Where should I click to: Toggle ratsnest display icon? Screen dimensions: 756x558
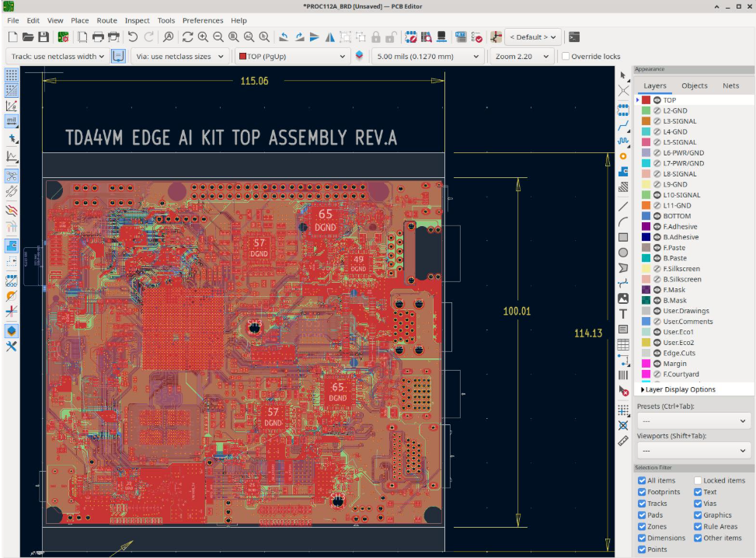12,176
